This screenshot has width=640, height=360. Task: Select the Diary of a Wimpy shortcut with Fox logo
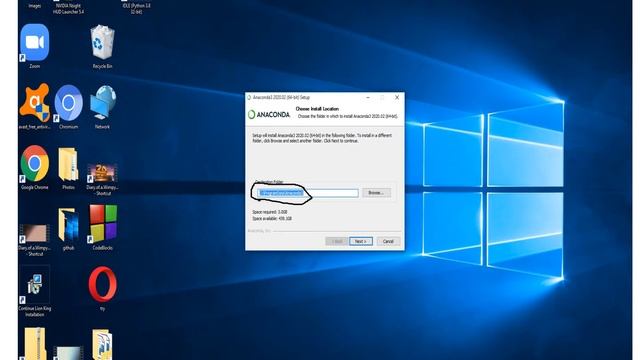pyautogui.click(x=102, y=173)
